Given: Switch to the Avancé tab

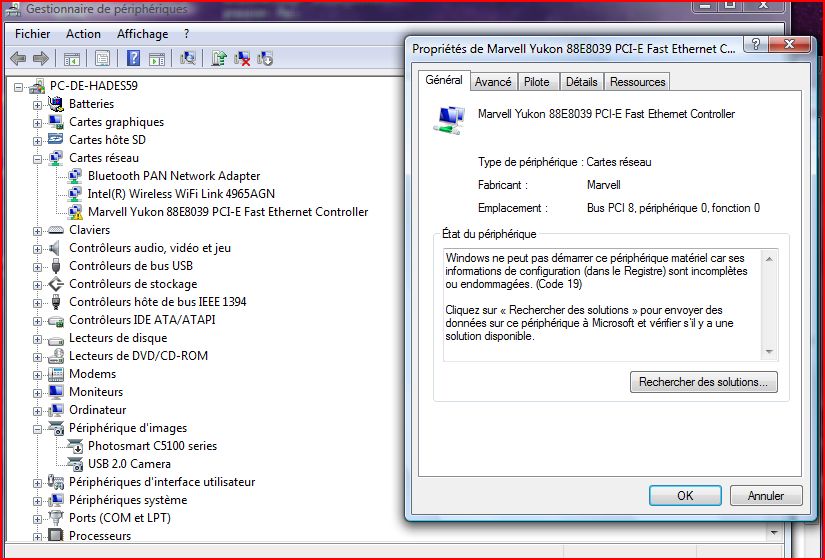Looking at the screenshot, I should [493, 82].
